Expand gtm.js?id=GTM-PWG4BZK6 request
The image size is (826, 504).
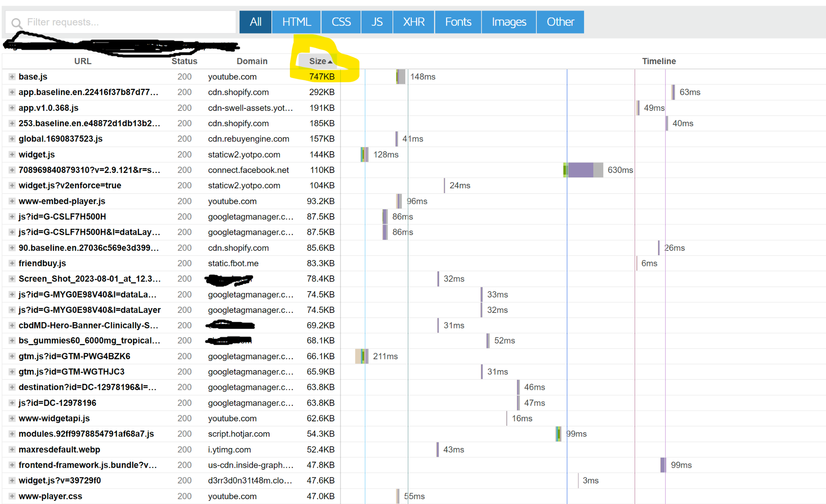point(12,356)
